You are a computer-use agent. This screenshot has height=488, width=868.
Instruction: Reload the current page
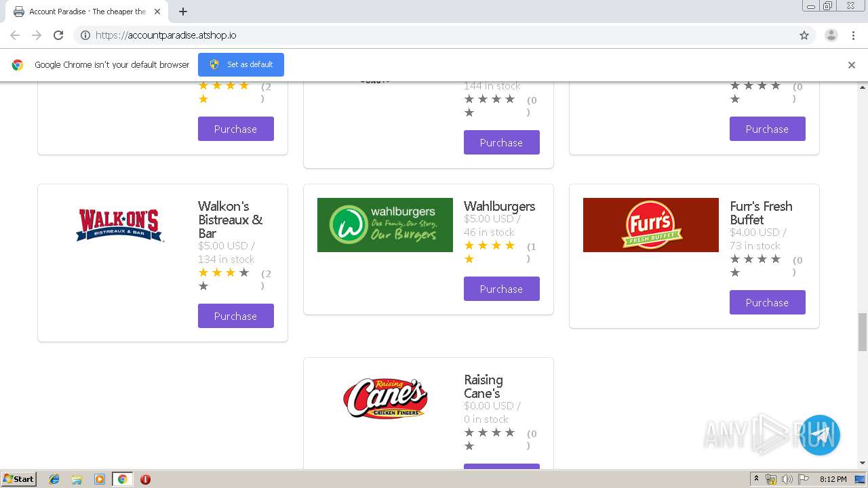click(x=58, y=35)
